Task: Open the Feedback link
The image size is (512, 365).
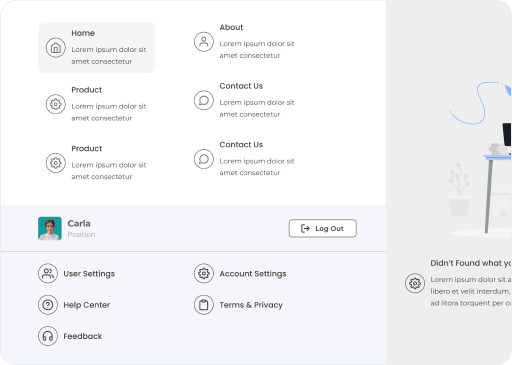Action: (83, 336)
